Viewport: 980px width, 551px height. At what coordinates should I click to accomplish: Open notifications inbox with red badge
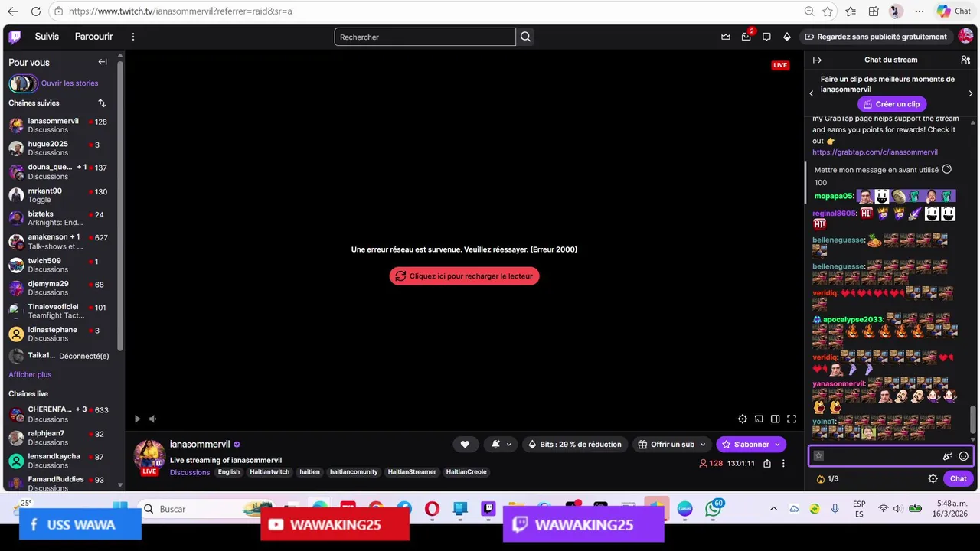click(x=746, y=37)
